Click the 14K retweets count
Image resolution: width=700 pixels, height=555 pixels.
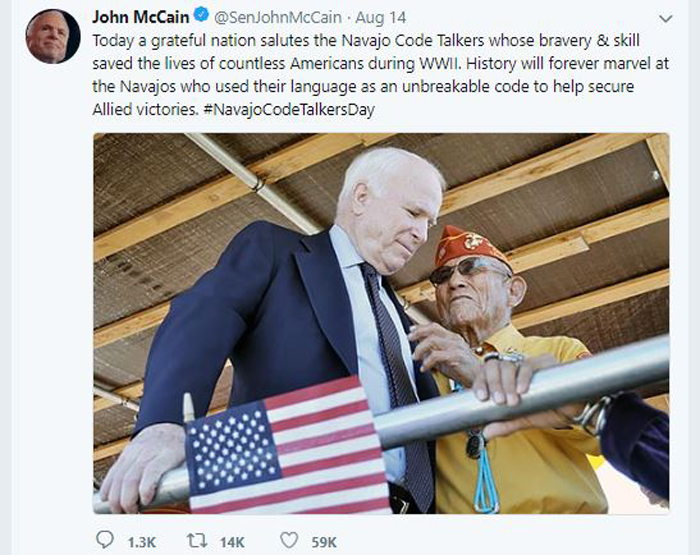232,542
